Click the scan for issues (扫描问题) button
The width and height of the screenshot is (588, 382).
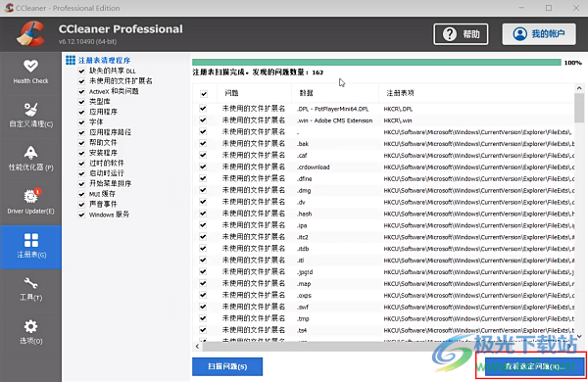pyautogui.click(x=227, y=366)
